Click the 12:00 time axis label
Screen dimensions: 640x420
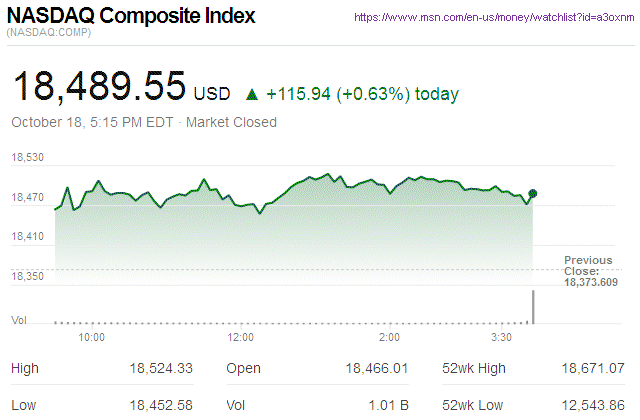click(241, 338)
